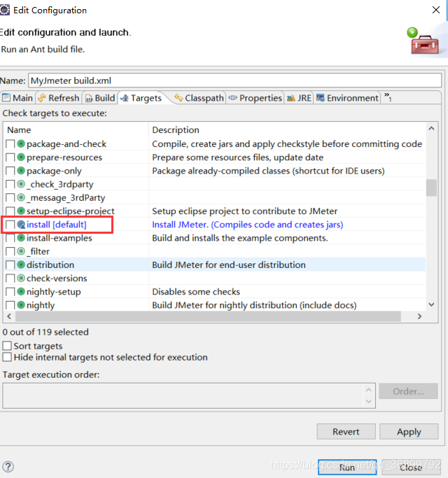Click the Revert button
Screen dimensions: 448x478
click(346, 431)
